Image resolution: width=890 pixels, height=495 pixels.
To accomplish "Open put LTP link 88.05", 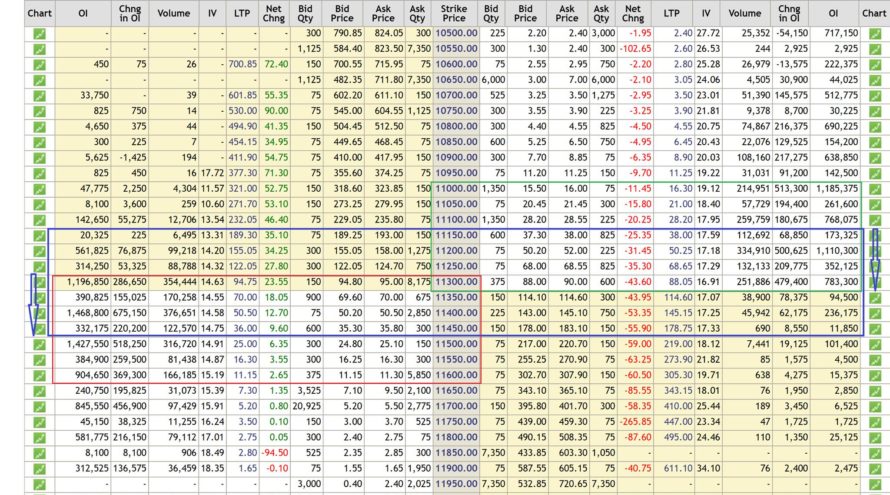I will coord(681,282).
